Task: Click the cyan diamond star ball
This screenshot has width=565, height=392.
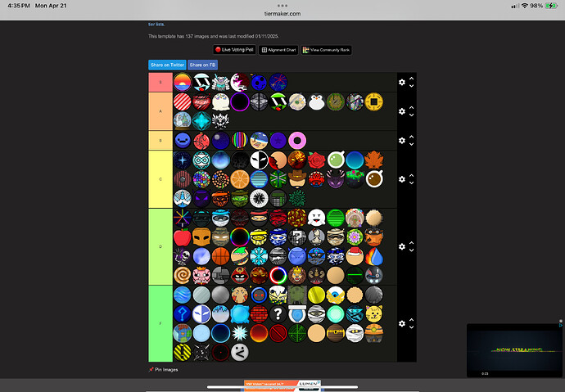Action: point(201,120)
